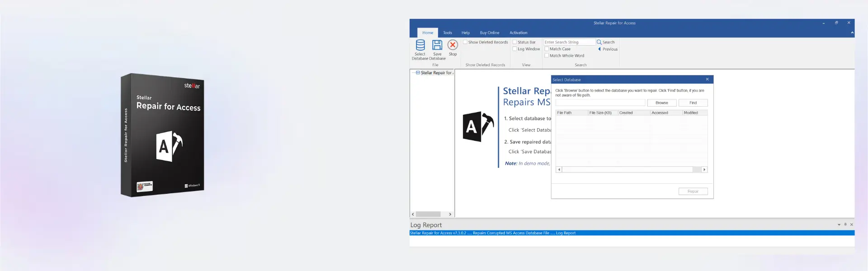This screenshot has width=868, height=271.
Task: Click the Enter Search String field
Action: click(569, 42)
